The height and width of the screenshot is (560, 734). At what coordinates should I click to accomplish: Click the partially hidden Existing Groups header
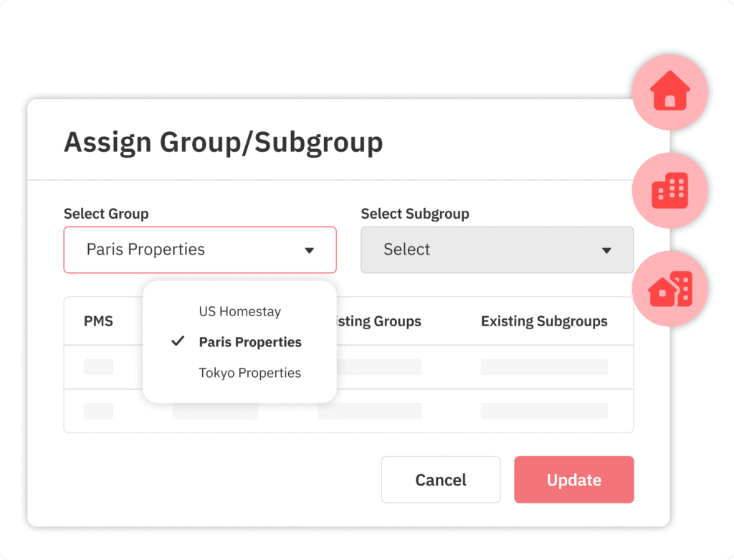[x=378, y=321]
